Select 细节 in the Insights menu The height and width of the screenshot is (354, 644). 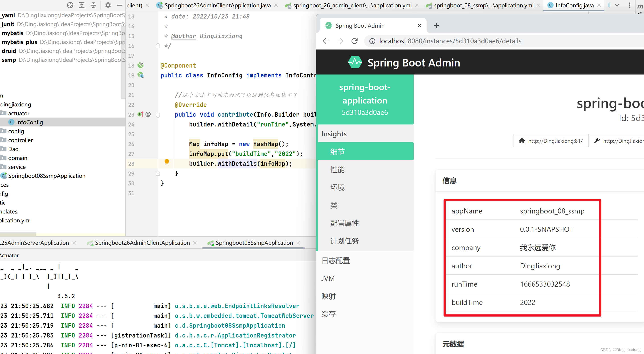pos(366,151)
